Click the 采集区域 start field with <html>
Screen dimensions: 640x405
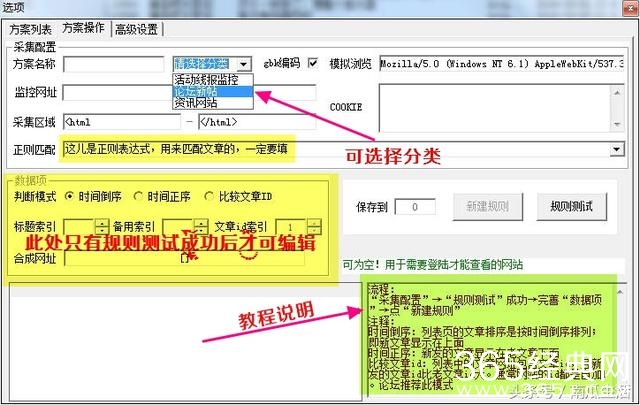[120, 122]
